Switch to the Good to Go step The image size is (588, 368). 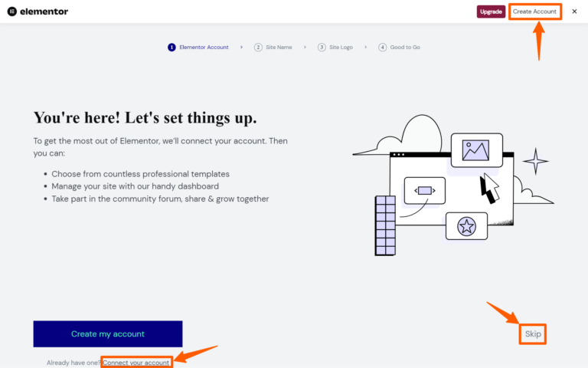405,48
